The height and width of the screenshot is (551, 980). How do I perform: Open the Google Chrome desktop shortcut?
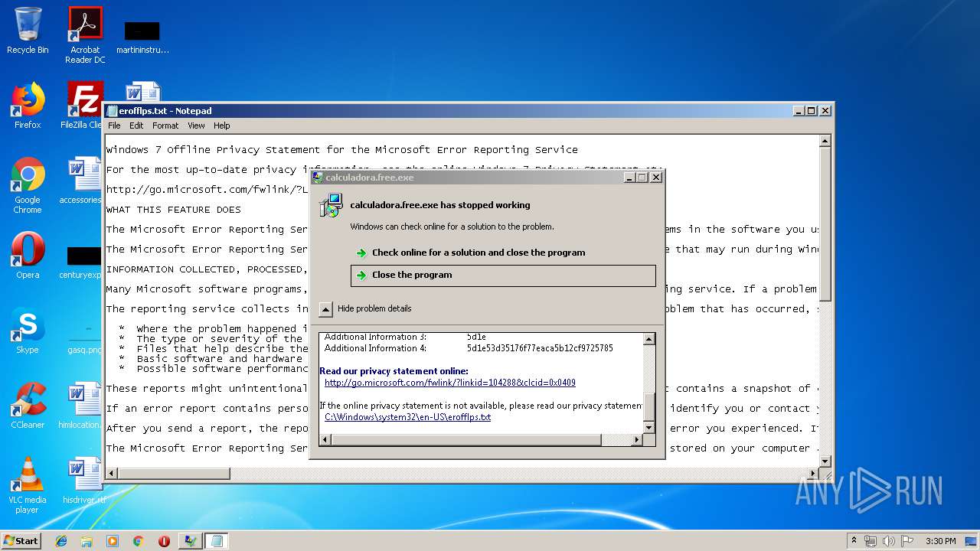click(x=28, y=185)
